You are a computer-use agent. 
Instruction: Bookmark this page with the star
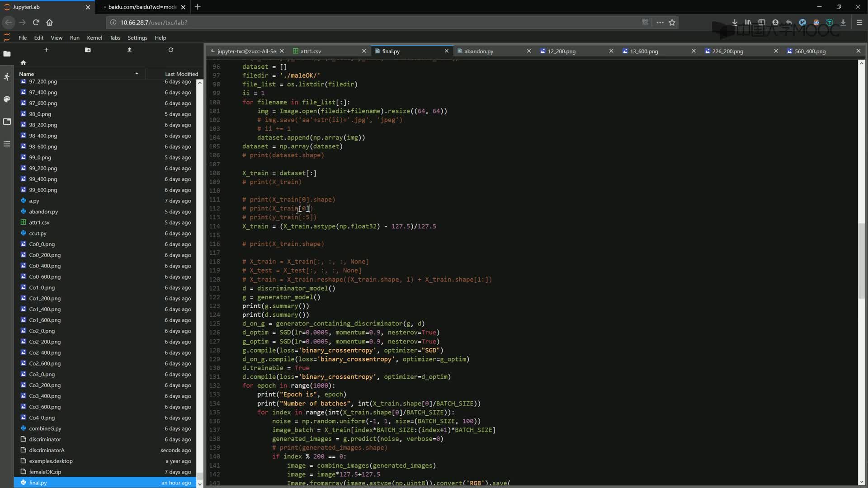click(672, 22)
